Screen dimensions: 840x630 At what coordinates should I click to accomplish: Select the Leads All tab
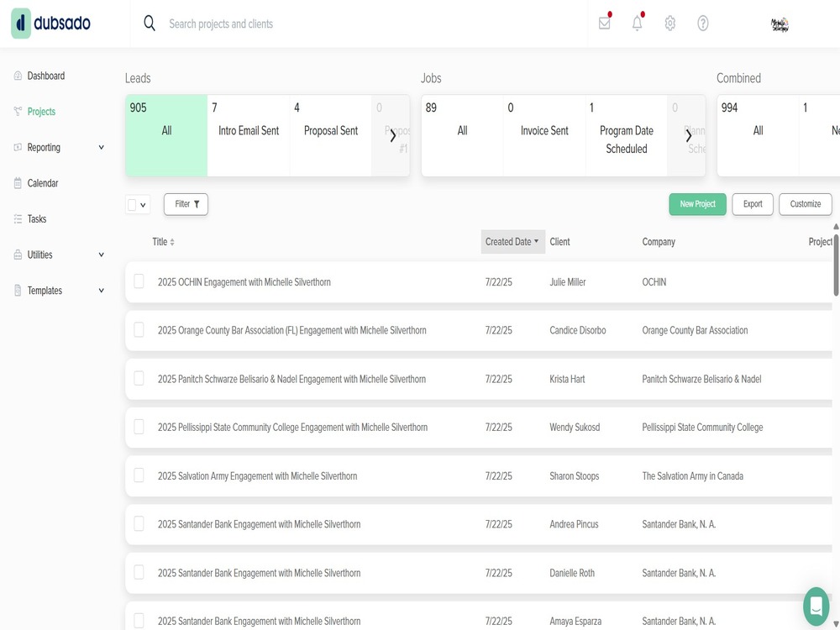click(166, 135)
